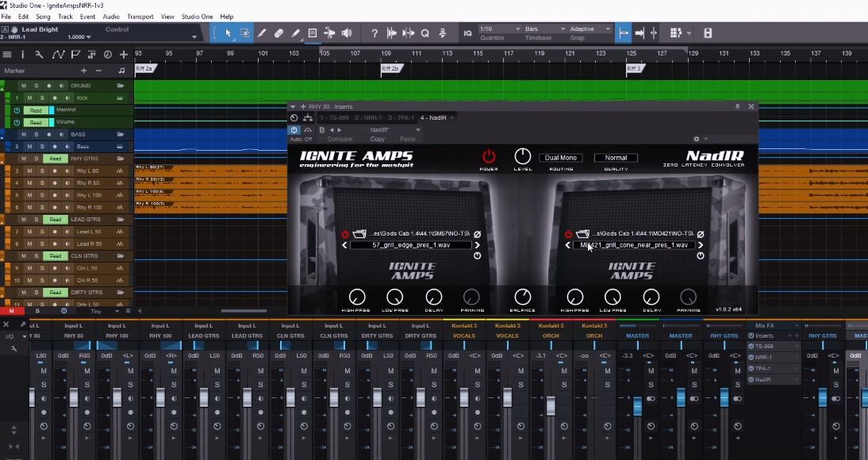The image size is (868, 460).
Task: Load previous IR on left cabinet
Action: [x=345, y=245]
